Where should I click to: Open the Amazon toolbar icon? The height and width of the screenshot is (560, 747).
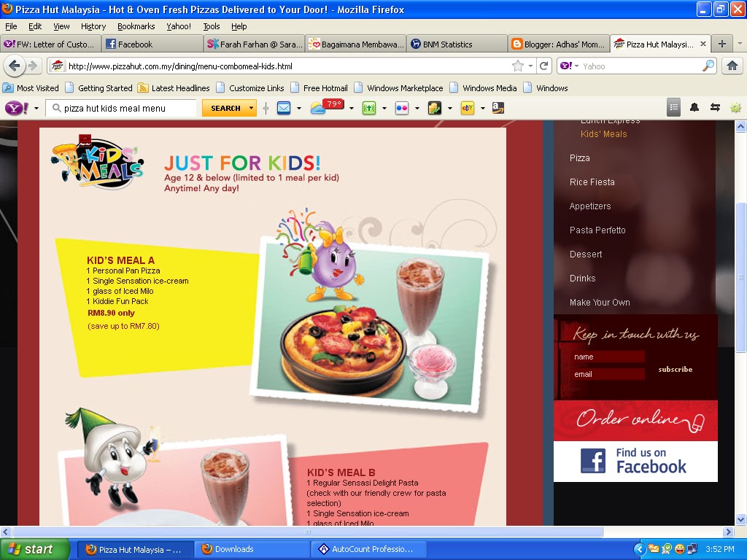click(498, 108)
